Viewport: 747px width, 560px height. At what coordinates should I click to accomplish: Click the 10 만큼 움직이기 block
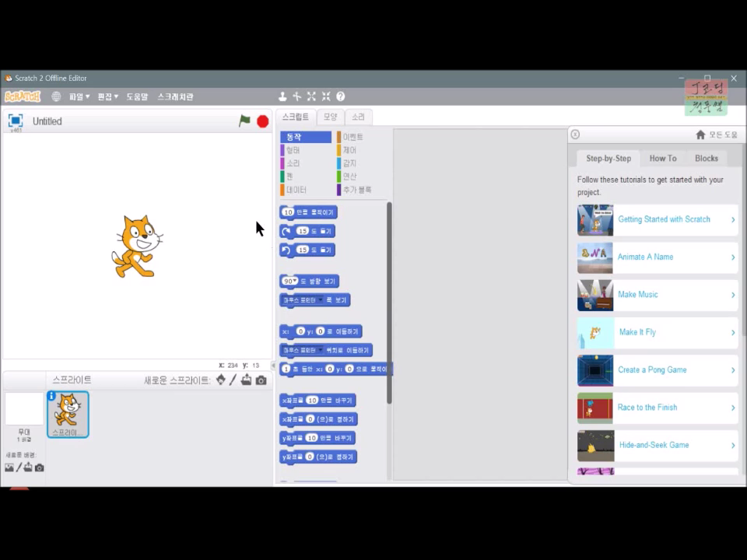click(309, 212)
